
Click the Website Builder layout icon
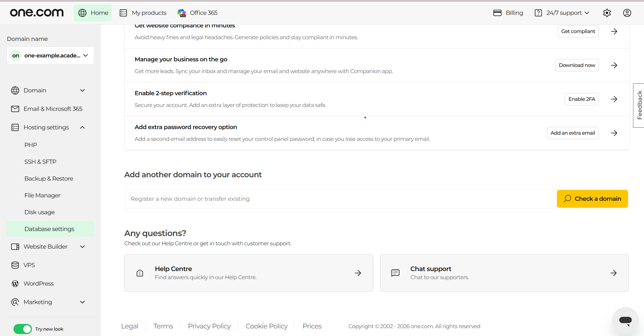tap(15, 247)
